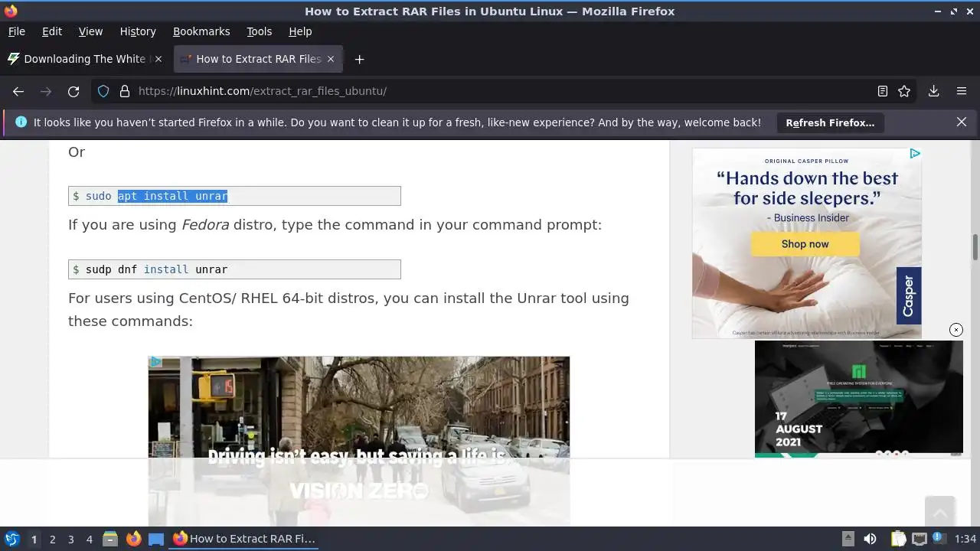Viewport: 980px width, 551px height.
Task: Click the 17 August 2021 video thumbnail
Action: point(858,399)
